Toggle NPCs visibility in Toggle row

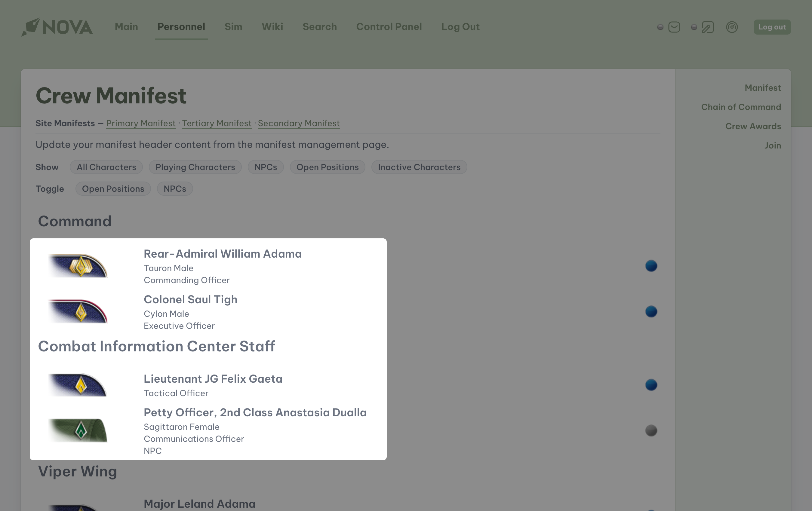point(175,189)
